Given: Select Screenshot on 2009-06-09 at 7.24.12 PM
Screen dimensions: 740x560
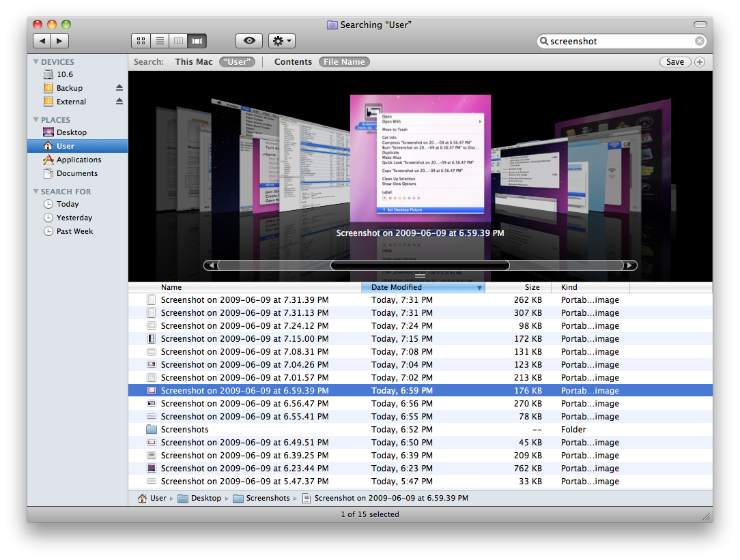Looking at the screenshot, I should coord(420,326).
